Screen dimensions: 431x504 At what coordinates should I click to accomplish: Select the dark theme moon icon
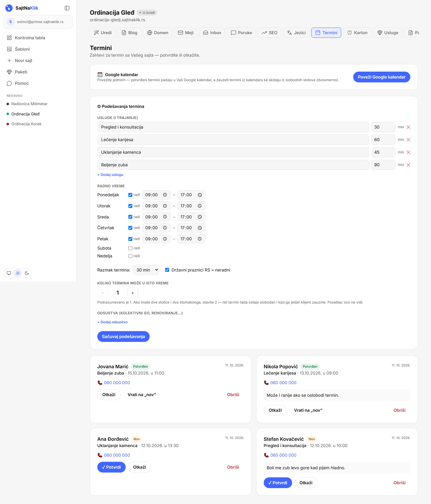[27, 273]
